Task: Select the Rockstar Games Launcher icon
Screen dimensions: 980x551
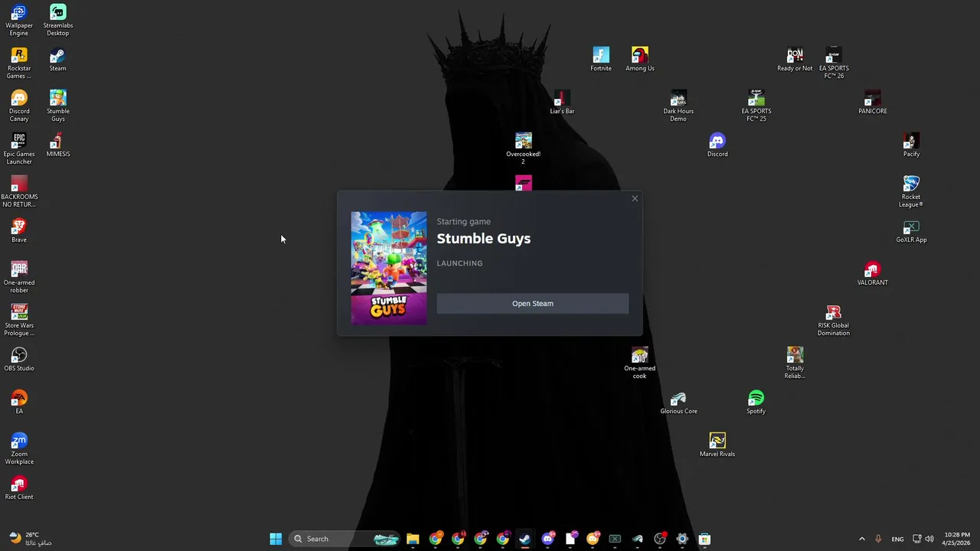Action: pos(19,64)
